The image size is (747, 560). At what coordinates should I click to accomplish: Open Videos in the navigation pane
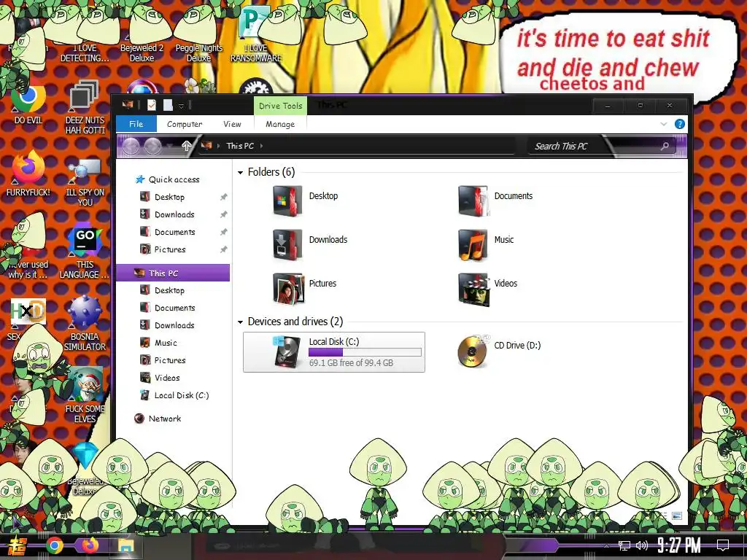pos(167,378)
